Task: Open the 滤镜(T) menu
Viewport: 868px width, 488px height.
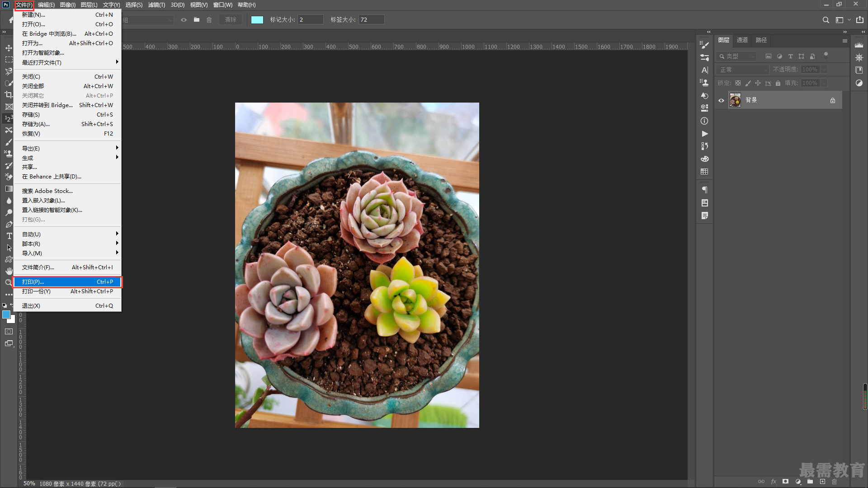Action: point(156,5)
